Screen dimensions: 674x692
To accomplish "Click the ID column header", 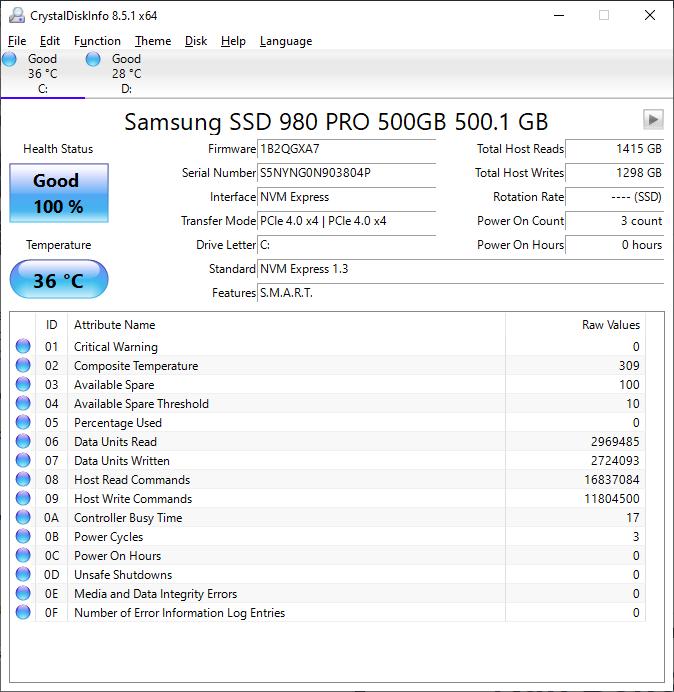I will tap(52, 325).
